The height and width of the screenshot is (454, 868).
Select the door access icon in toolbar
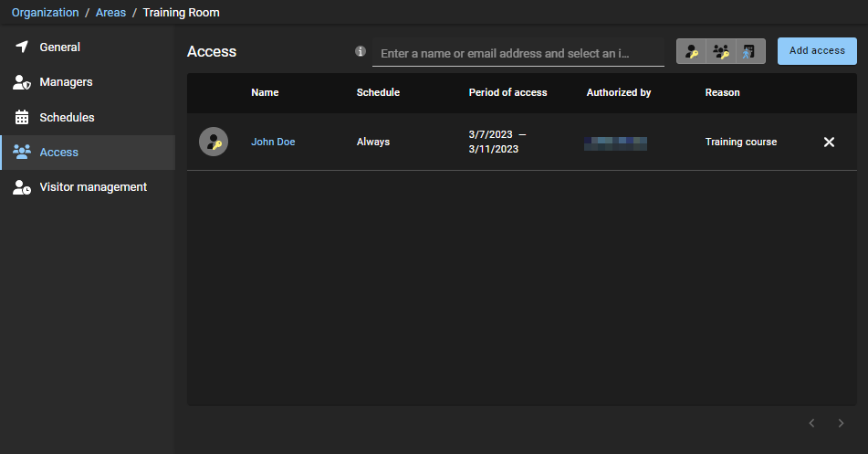749,52
